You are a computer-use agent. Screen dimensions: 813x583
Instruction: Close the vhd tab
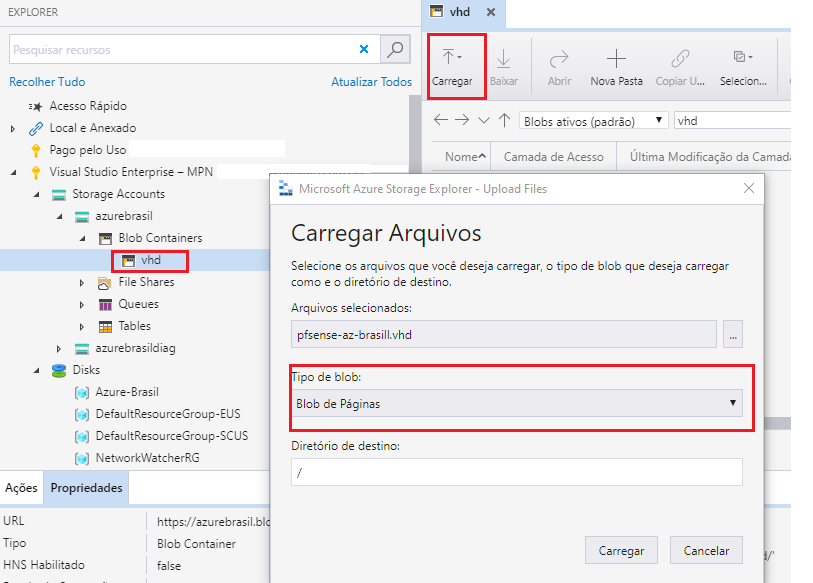(x=491, y=12)
